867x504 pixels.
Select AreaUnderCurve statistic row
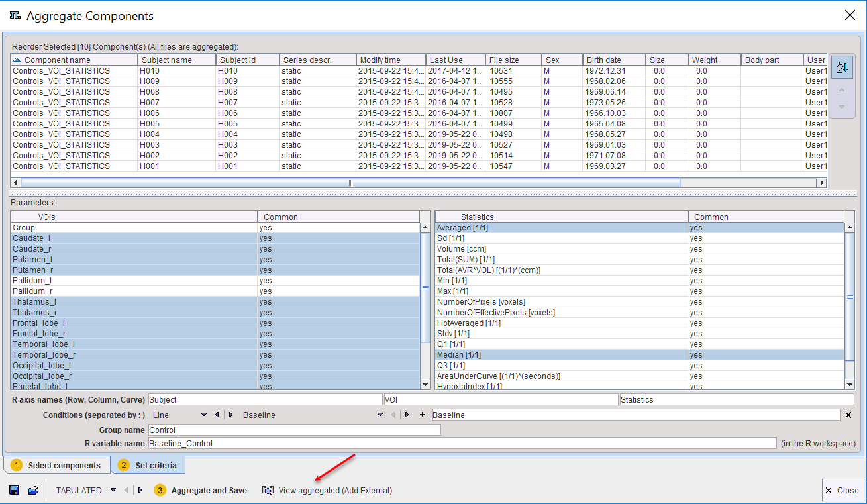pyautogui.click(x=640, y=376)
